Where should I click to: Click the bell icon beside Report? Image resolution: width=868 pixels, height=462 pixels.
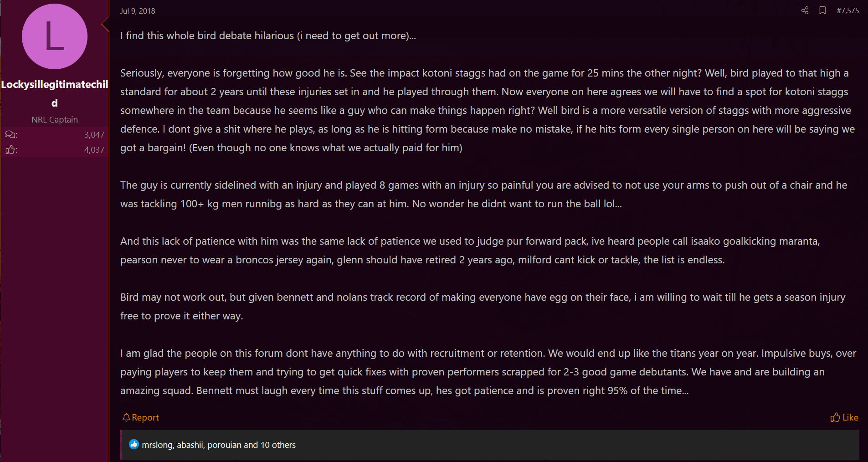click(126, 417)
